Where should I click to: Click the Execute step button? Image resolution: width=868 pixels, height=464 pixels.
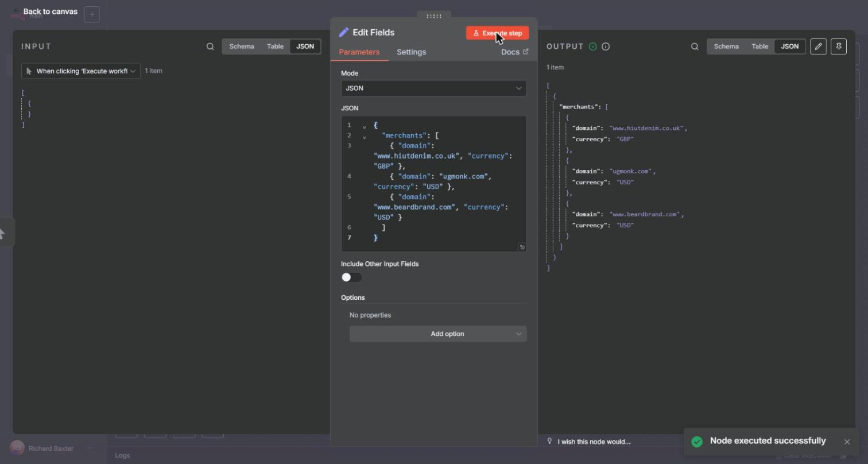tap(497, 33)
